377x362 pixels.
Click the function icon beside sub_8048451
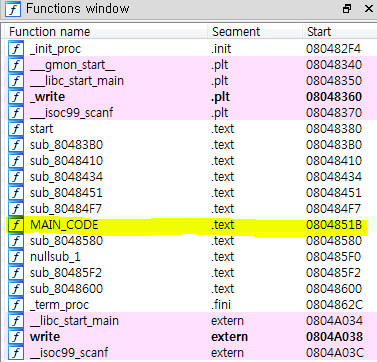point(16,193)
